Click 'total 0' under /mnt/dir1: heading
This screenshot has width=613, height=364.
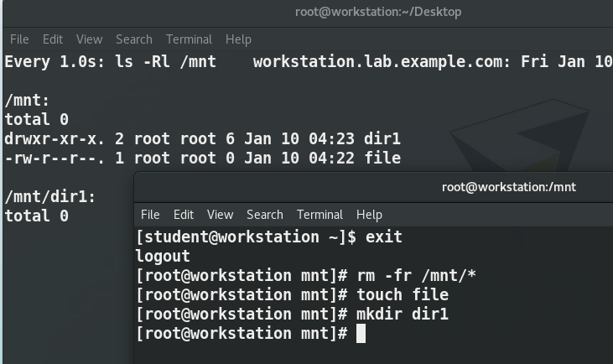[x=37, y=216]
